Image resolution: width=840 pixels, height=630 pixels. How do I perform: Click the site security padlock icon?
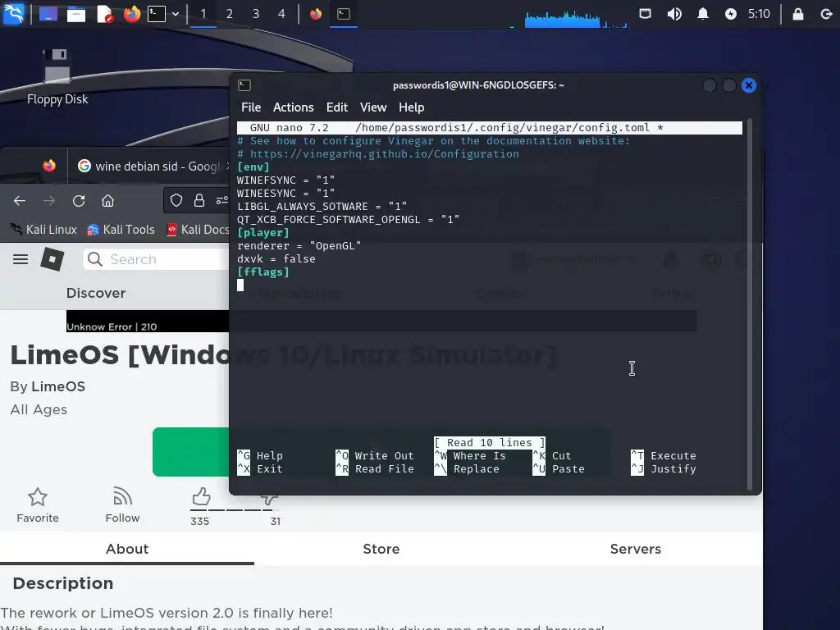[x=199, y=201]
